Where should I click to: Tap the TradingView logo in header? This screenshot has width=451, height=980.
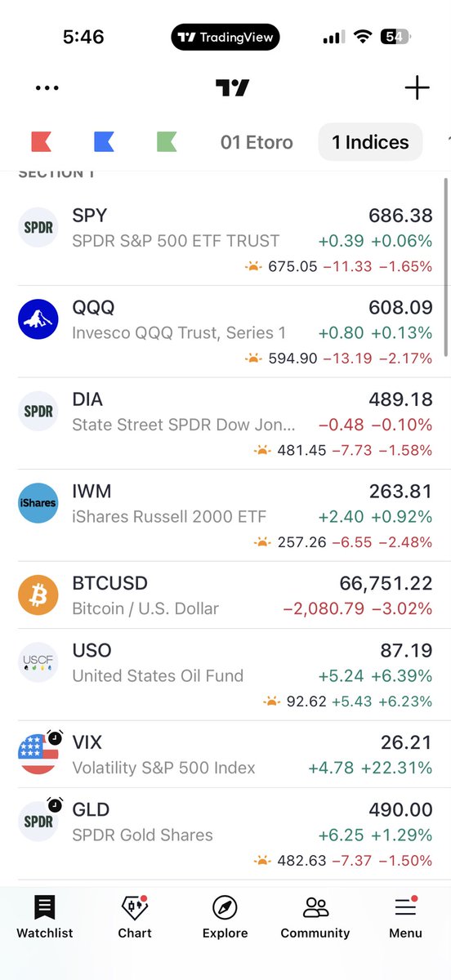click(232, 87)
